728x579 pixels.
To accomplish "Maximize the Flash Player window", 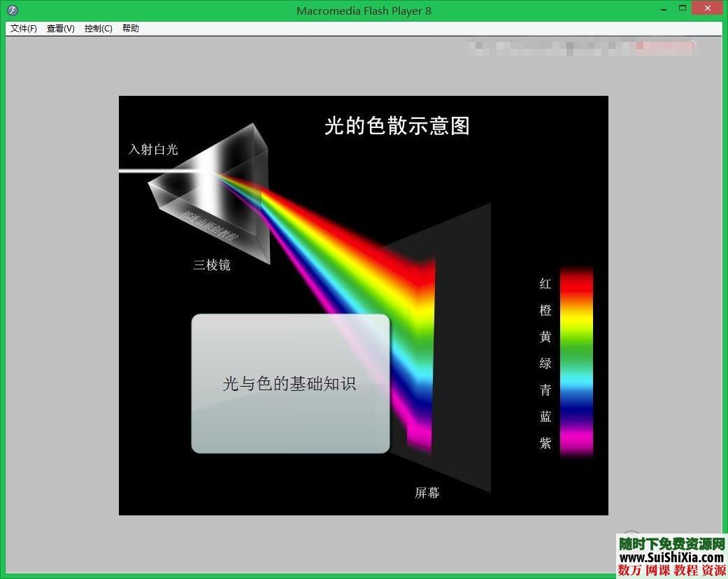I will [682, 8].
